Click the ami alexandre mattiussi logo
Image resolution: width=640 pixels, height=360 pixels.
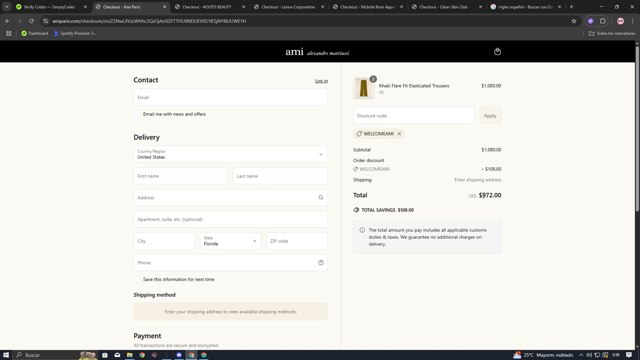click(317, 52)
